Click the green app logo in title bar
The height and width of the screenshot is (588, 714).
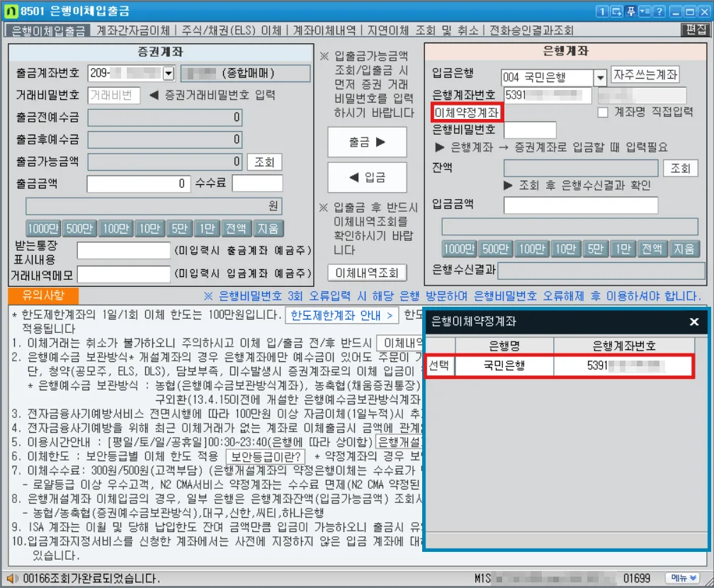point(11,11)
